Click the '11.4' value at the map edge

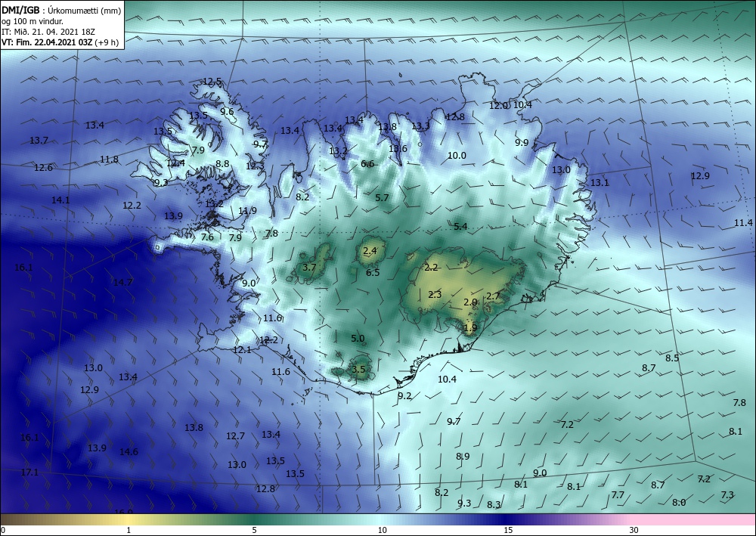pos(743,223)
